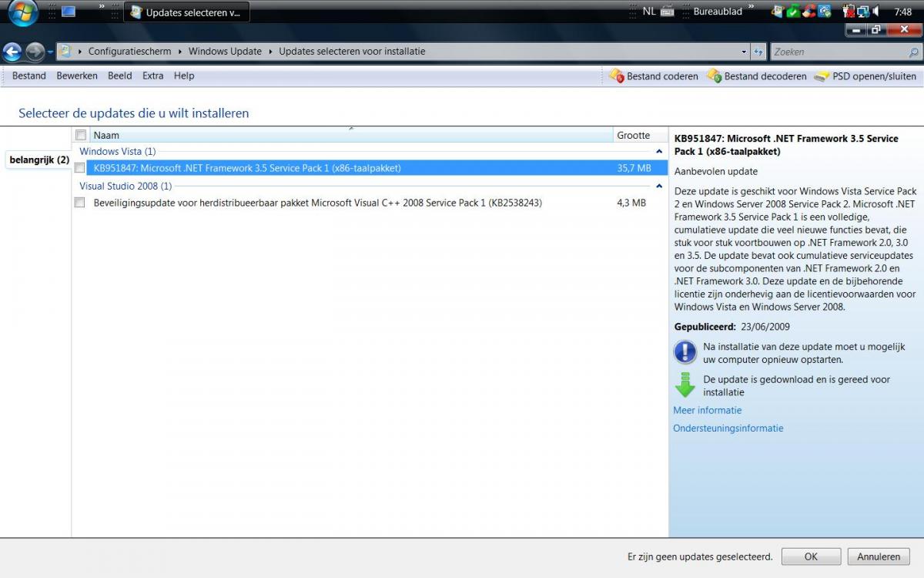Select the 'belangrijk (2)' tab

[x=39, y=160]
